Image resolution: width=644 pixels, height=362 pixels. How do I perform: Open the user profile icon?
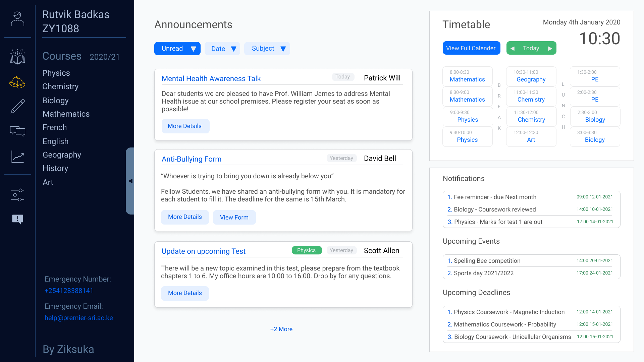pyautogui.click(x=17, y=19)
